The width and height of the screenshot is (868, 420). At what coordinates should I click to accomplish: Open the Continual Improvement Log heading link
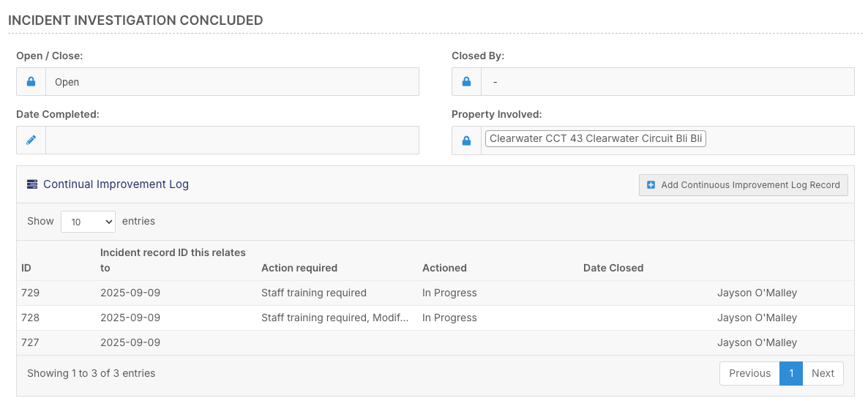(x=116, y=184)
